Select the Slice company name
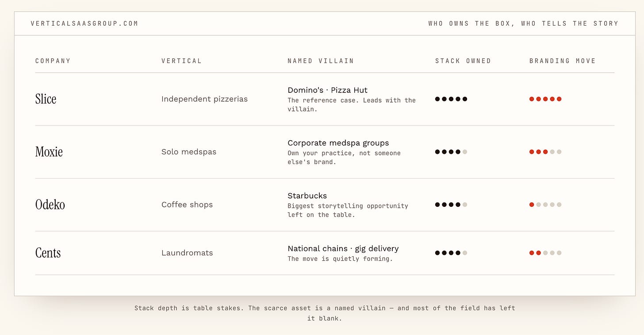 pyautogui.click(x=46, y=99)
